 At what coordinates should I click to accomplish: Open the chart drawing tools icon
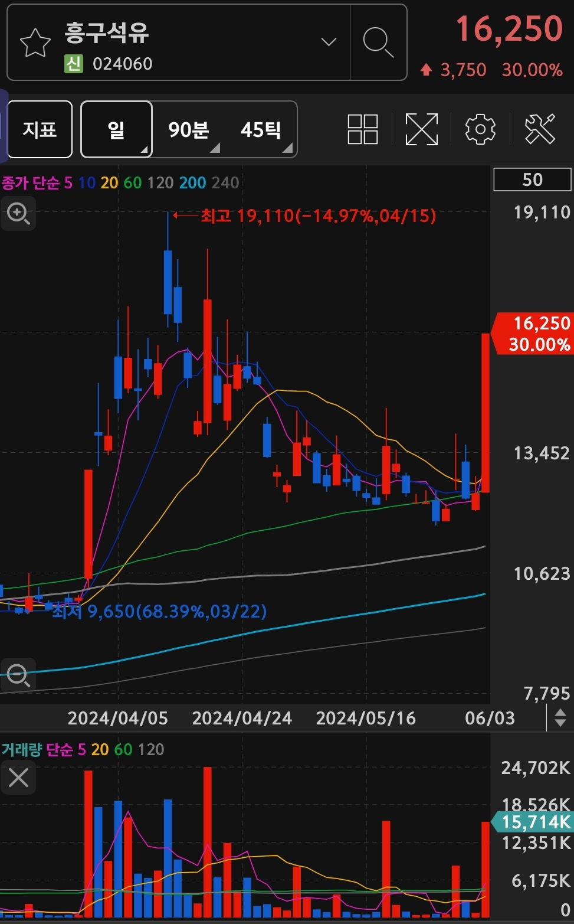[x=540, y=129]
